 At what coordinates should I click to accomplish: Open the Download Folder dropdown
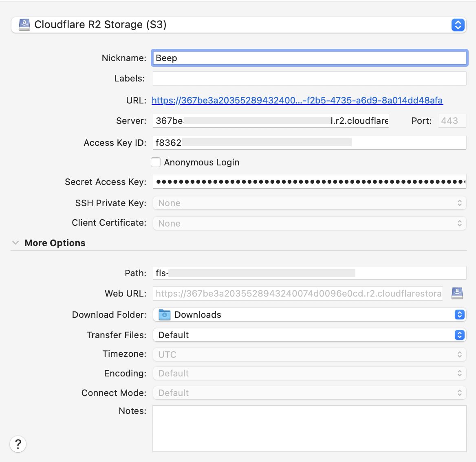coord(309,315)
